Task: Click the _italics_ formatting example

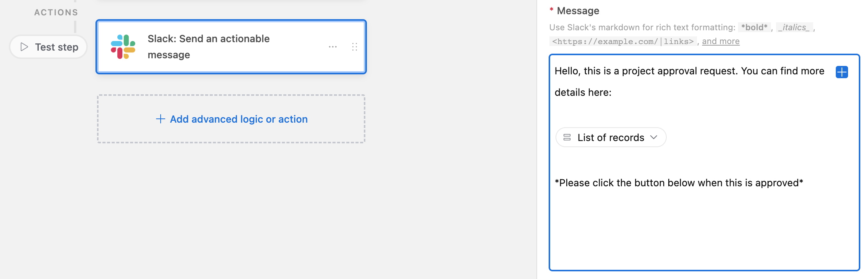Action: coord(794,27)
